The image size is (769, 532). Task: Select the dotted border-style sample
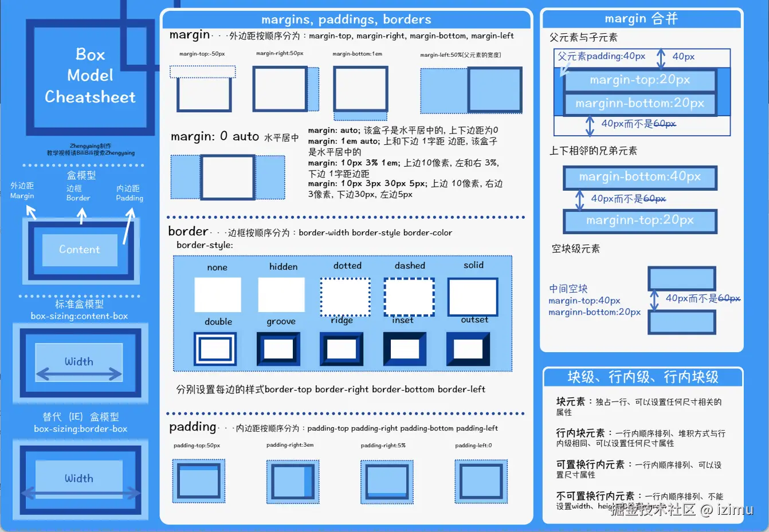tap(345, 295)
